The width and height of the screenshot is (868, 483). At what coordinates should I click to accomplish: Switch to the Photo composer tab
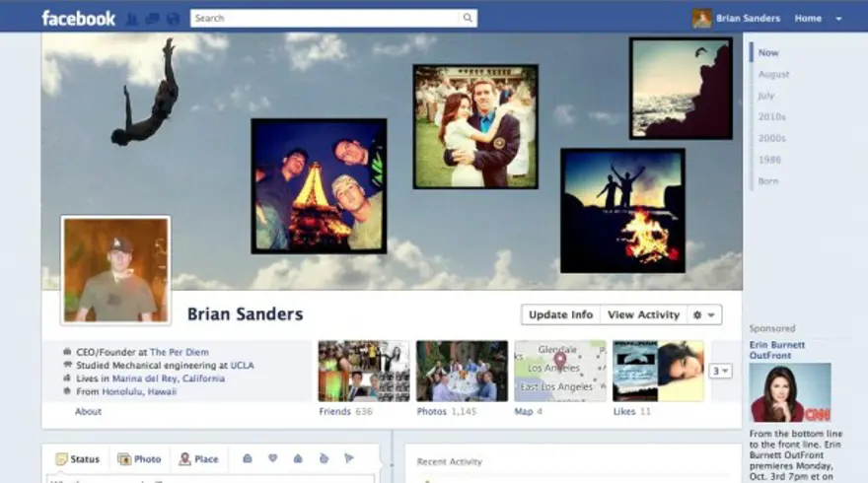click(x=139, y=459)
